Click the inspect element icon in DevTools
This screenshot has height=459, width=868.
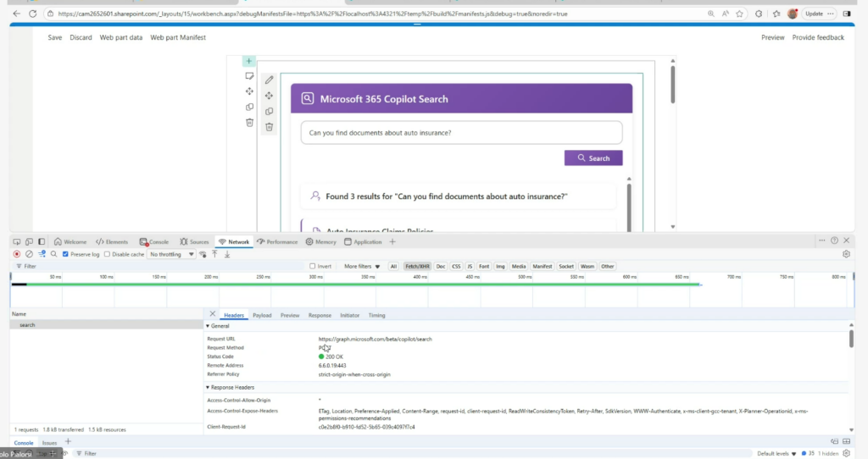pos(17,241)
